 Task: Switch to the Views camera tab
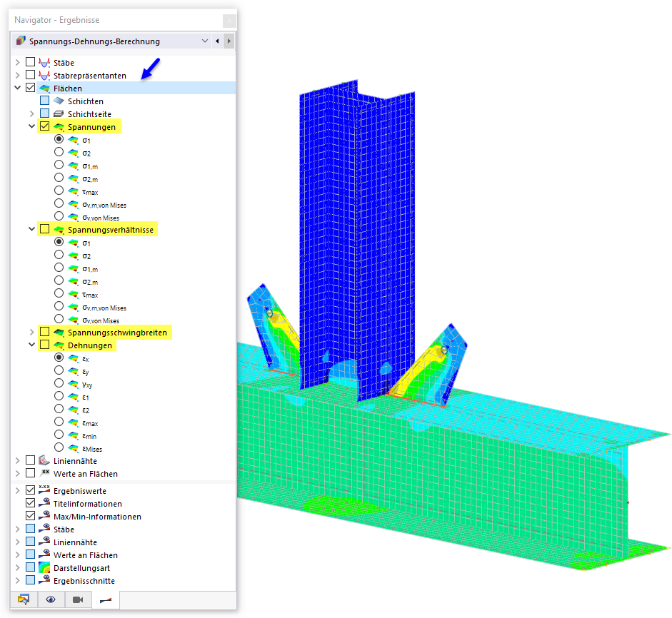(x=78, y=599)
